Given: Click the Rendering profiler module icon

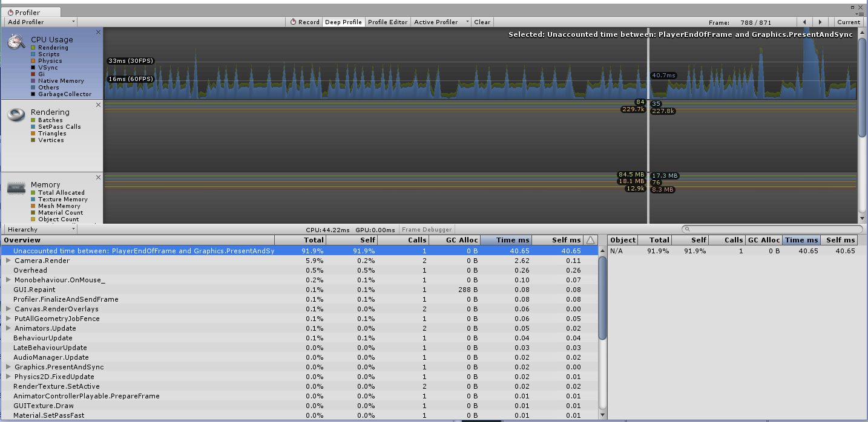Looking at the screenshot, I should tap(15, 115).
